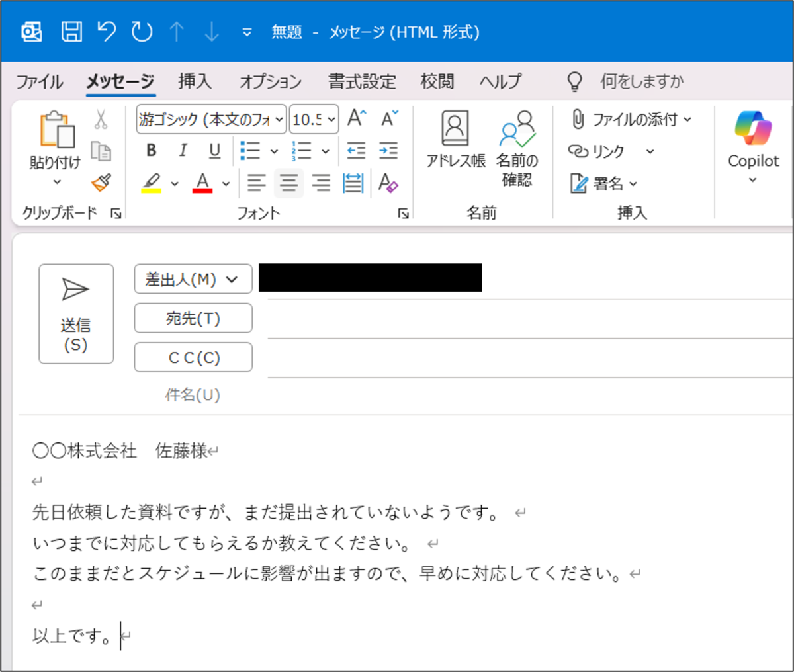Open the アドレス帳 address book
The width and height of the screenshot is (794, 672).
pos(455,139)
